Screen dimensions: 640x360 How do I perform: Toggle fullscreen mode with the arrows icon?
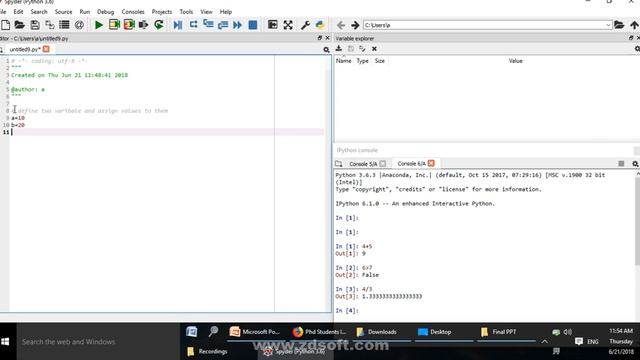pos(288,25)
